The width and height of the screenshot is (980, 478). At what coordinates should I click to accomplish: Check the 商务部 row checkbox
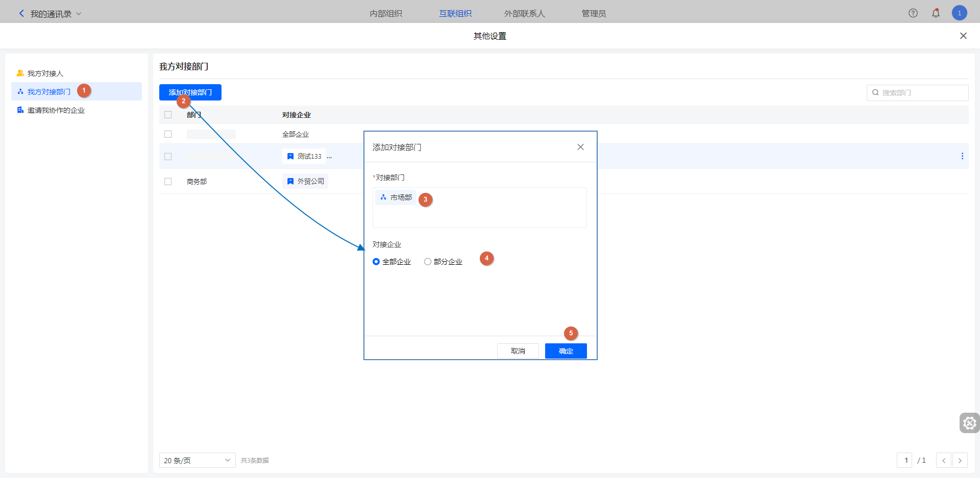click(168, 182)
